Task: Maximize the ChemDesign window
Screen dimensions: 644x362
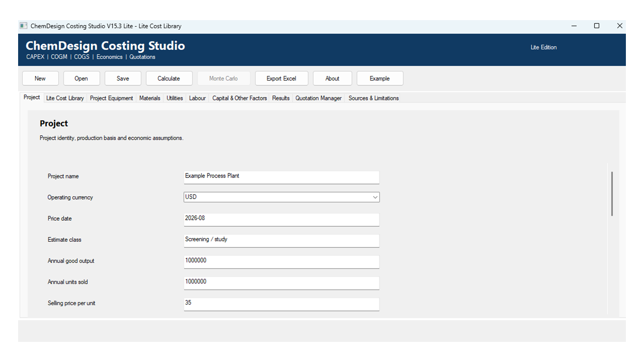Action: click(597, 26)
